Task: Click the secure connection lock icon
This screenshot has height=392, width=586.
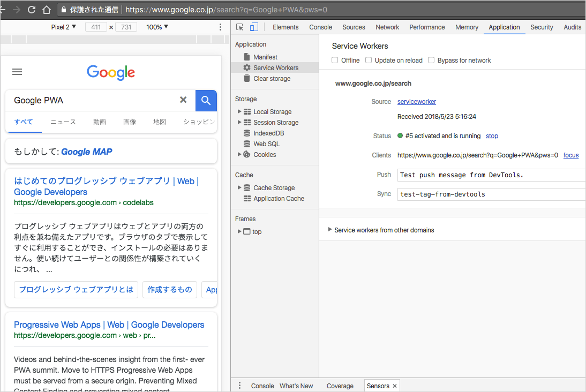Action: (x=64, y=10)
